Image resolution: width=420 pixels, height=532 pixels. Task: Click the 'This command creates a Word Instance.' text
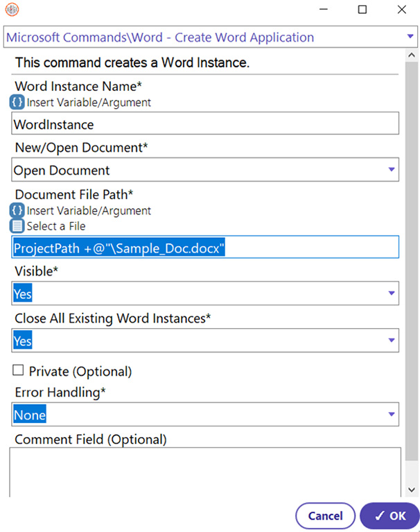click(132, 62)
